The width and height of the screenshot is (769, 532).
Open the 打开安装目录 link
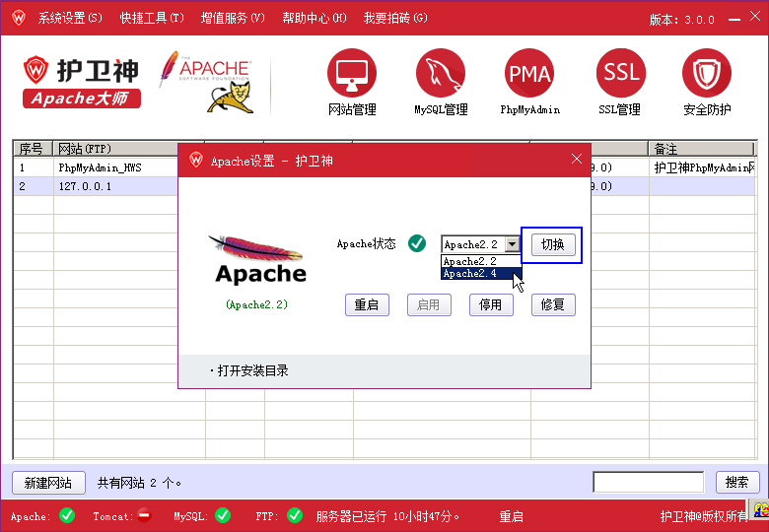(252, 370)
